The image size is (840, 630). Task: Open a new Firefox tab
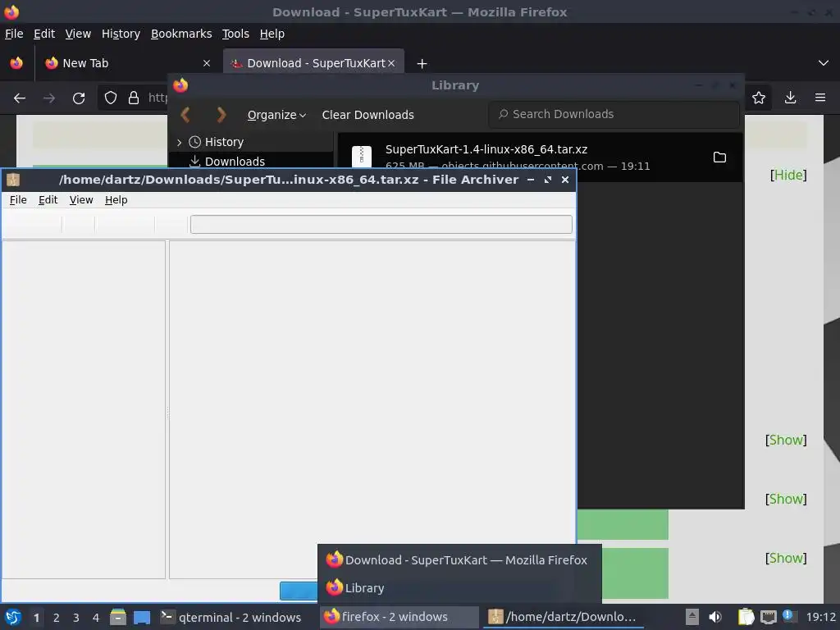tap(422, 64)
